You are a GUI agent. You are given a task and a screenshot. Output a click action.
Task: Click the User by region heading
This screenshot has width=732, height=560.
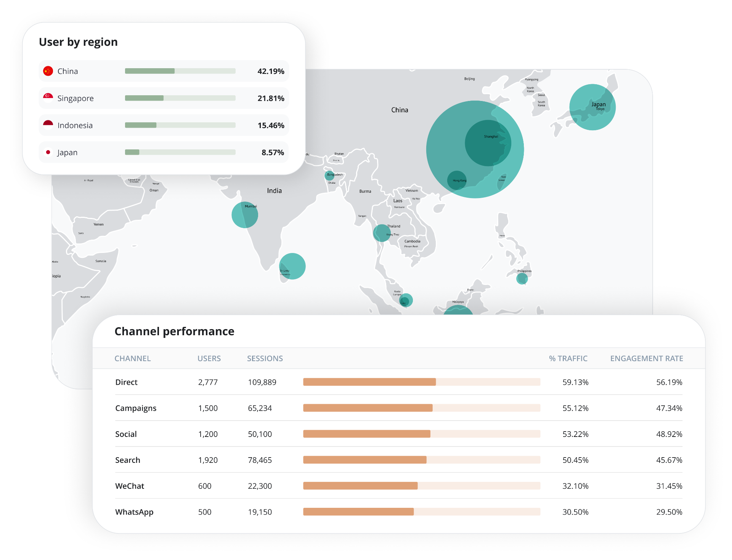tap(78, 42)
